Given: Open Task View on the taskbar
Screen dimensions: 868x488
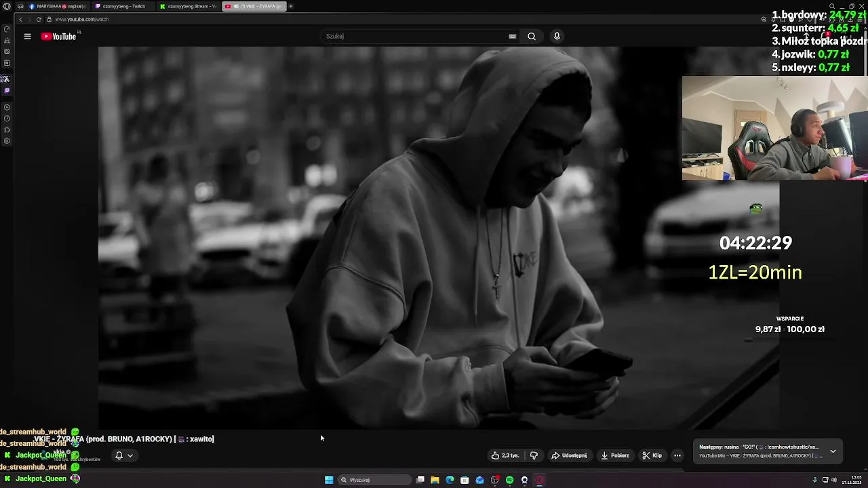Looking at the screenshot, I should click(x=420, y=480).
